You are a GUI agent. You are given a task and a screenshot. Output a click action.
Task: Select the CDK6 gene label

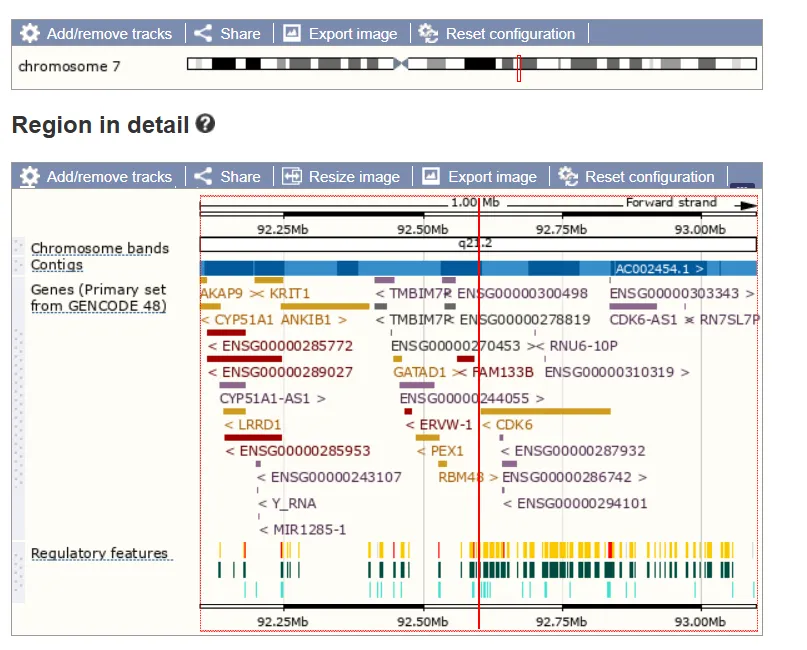click(x=514, y=425)
